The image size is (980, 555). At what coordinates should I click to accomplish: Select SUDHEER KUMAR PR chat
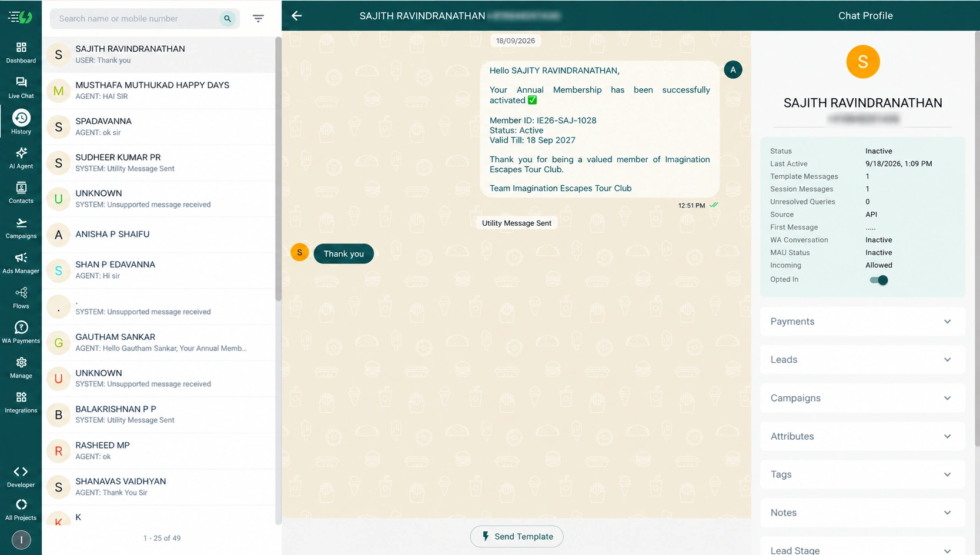[159, 163]
